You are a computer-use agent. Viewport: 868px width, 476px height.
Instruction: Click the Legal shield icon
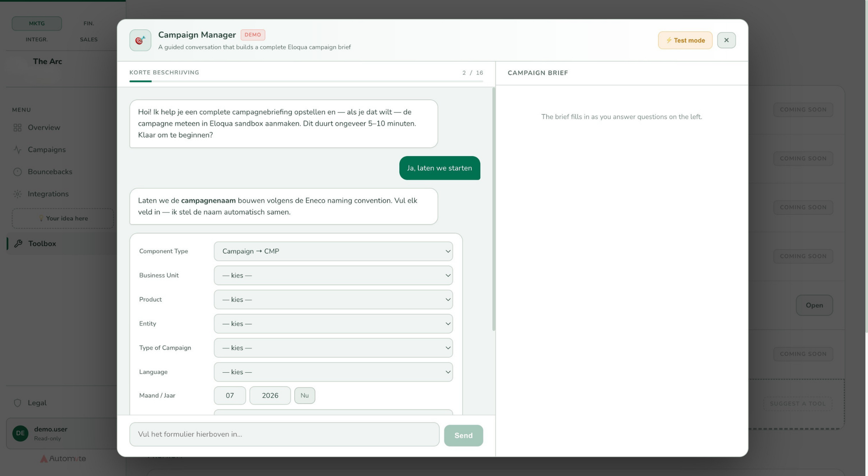[17, 403]
